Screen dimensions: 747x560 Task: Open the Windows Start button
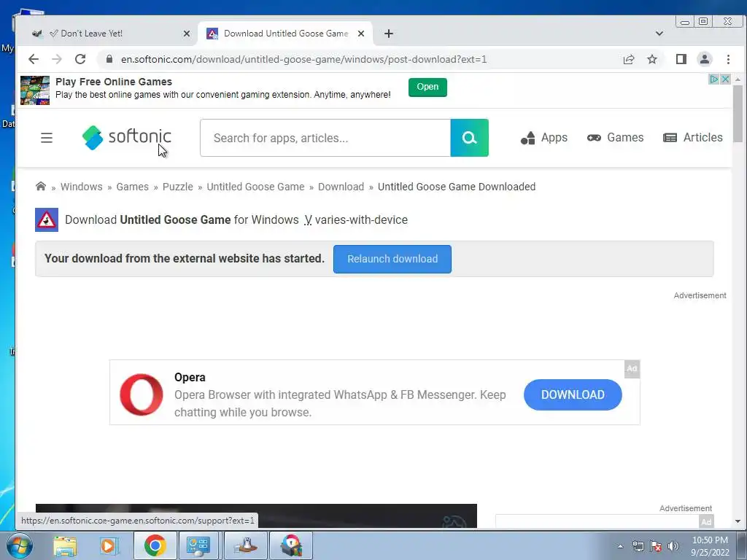(x=19, y=545)
